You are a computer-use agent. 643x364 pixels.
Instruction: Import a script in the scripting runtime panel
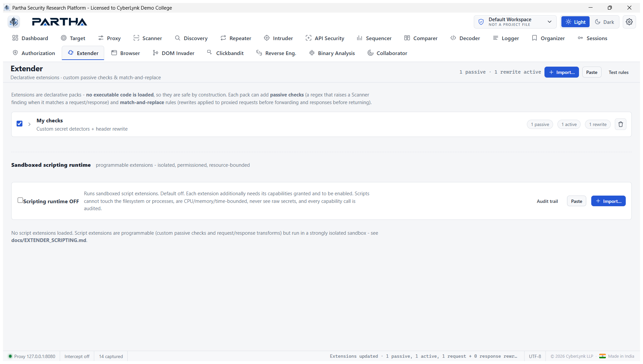click(608, 201)
